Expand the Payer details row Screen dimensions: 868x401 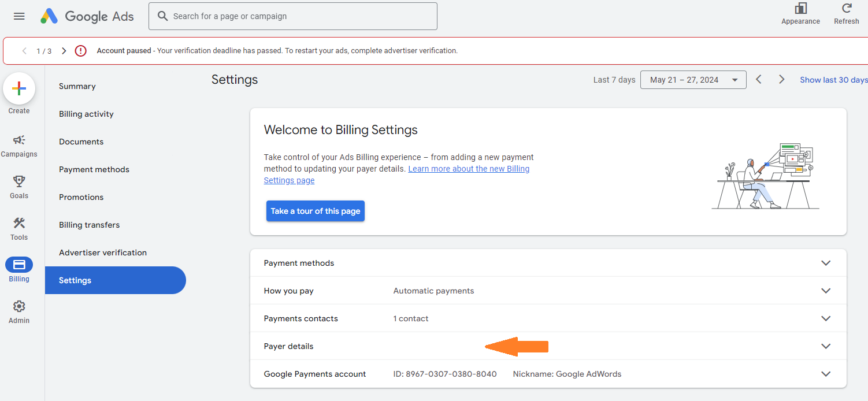[548, 346]
